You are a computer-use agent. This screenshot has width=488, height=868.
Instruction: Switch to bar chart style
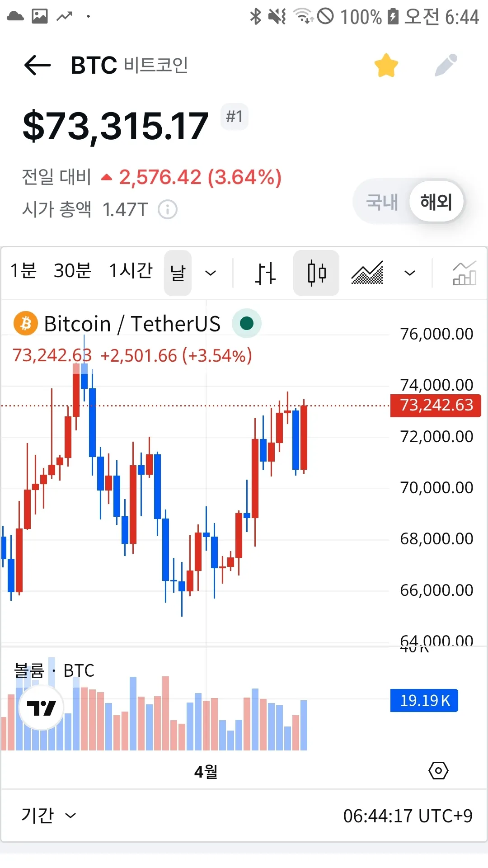point(265,273)
